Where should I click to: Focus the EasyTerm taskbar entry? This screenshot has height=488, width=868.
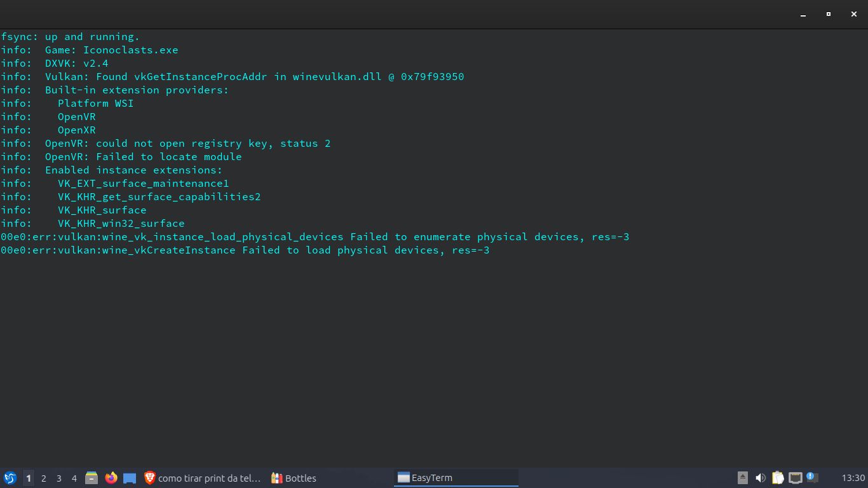point(456,478)
